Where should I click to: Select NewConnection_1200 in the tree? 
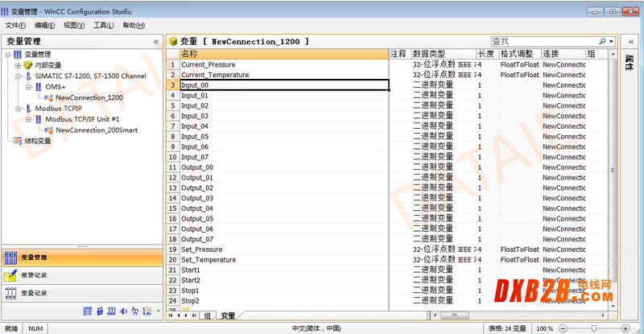click(x=89, y=97)
